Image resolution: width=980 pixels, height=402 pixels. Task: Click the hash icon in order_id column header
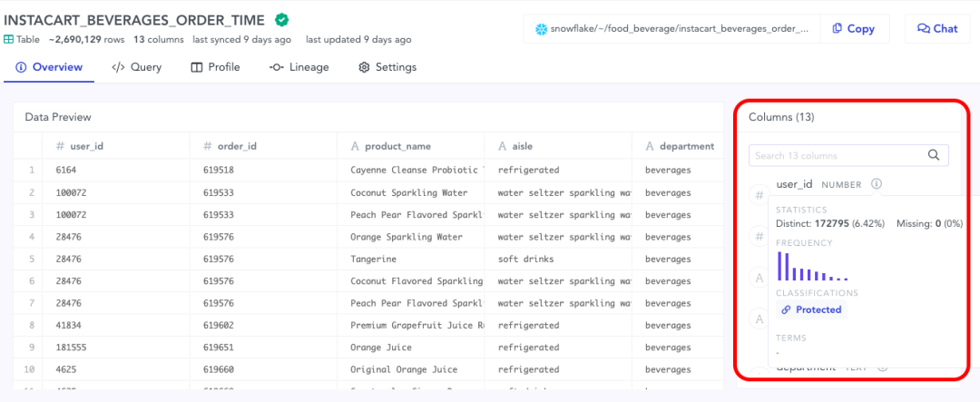208,146
